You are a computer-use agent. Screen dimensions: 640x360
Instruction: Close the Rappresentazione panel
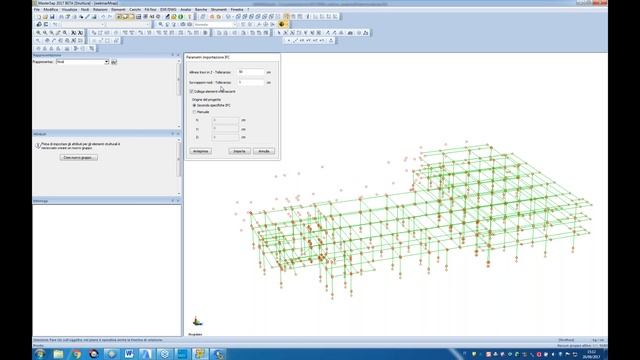(178, 55)
